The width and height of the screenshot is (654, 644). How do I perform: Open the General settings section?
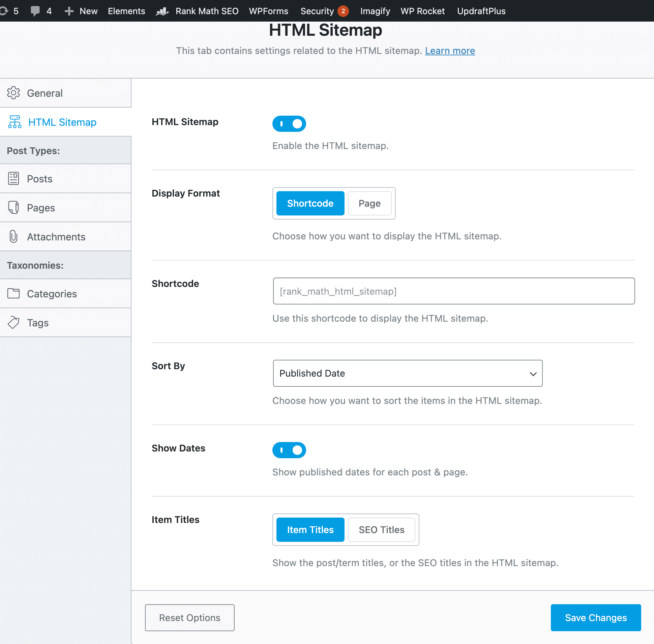coord(44,93)
